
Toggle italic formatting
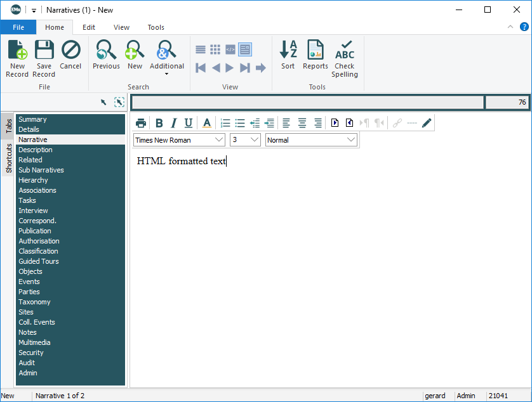173,123
